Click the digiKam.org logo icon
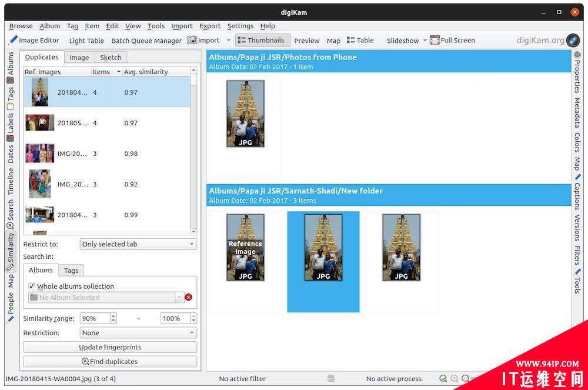This screenshot has width=588, height=390. 573,40
